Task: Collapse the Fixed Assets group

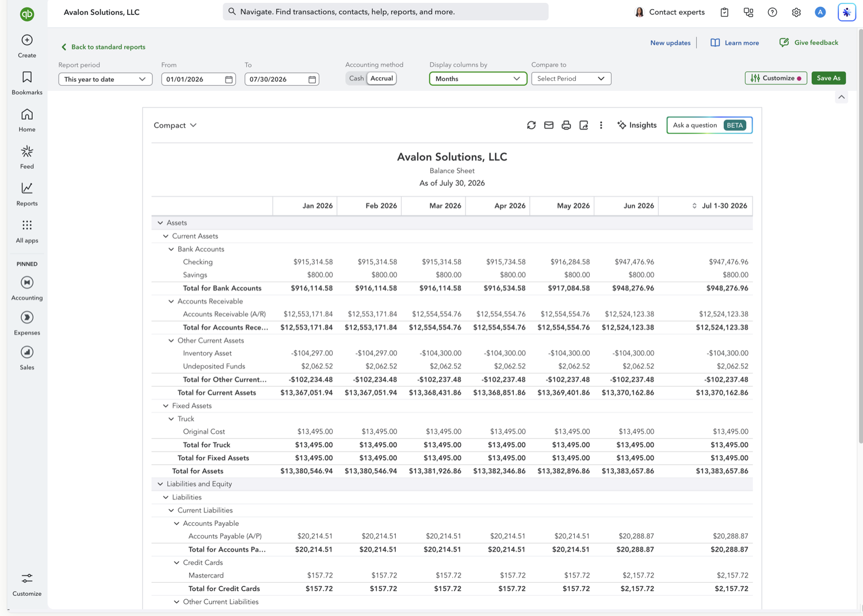Action: (x=166, y=406)
